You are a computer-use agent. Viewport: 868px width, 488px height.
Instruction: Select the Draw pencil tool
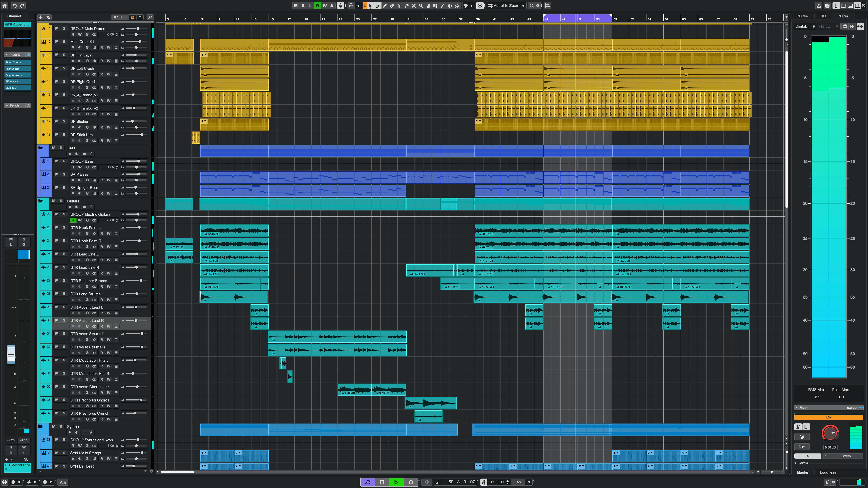click(385, 5)
